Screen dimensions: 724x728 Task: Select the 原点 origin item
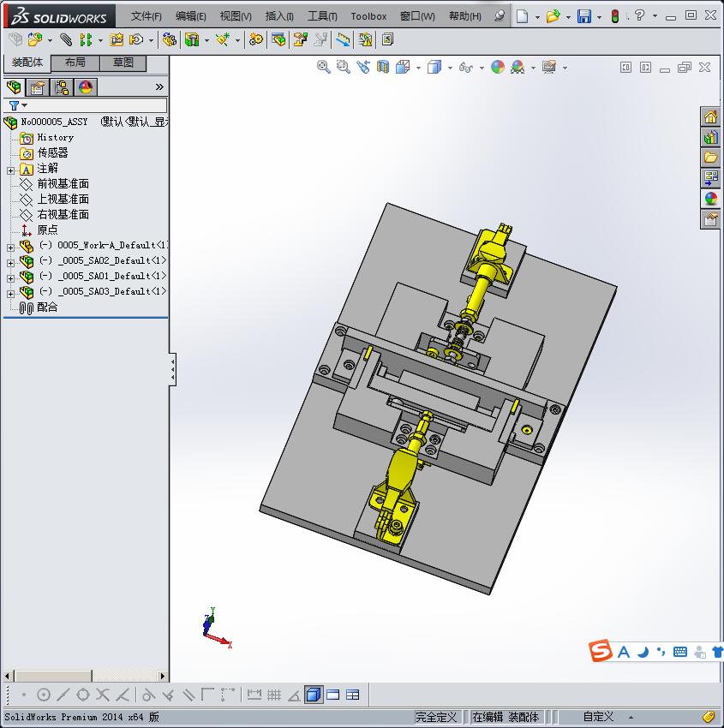click(47, 230)
